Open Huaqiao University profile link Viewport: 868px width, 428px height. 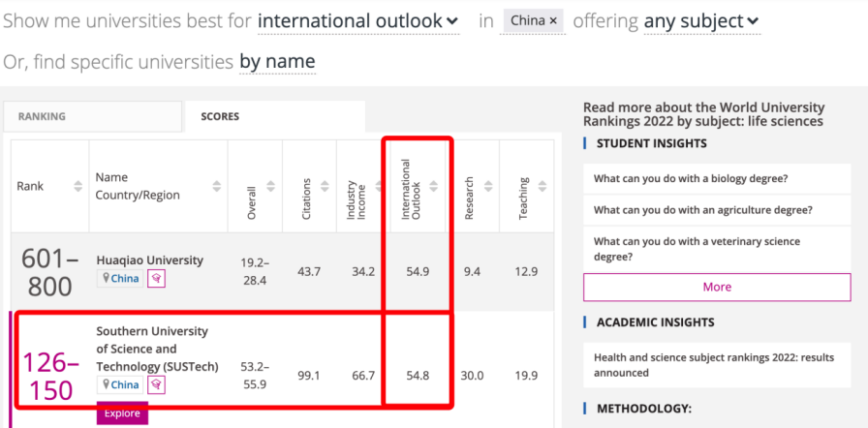click(149, 260)
